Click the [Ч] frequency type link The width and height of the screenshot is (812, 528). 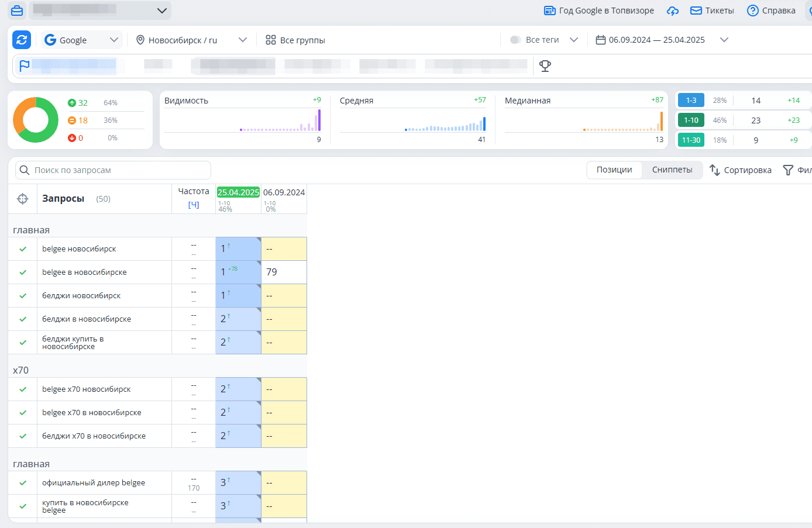click(x=194, y=205)
